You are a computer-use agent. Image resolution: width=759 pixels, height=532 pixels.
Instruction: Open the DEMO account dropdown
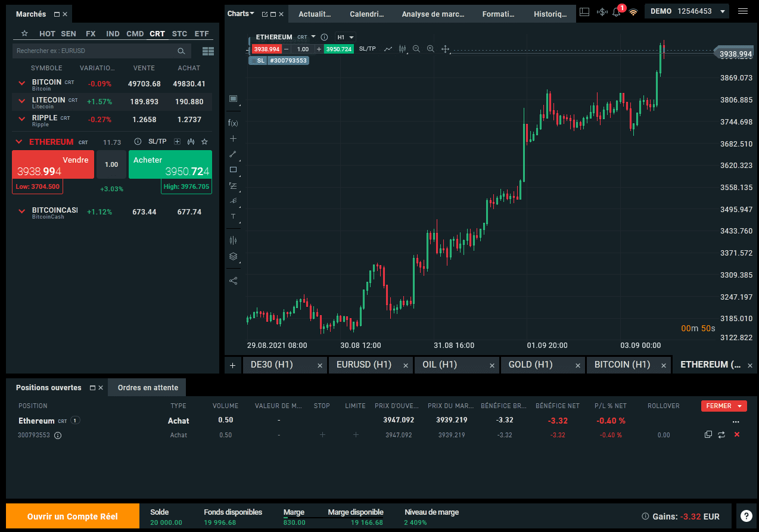(x=687, y=11)
